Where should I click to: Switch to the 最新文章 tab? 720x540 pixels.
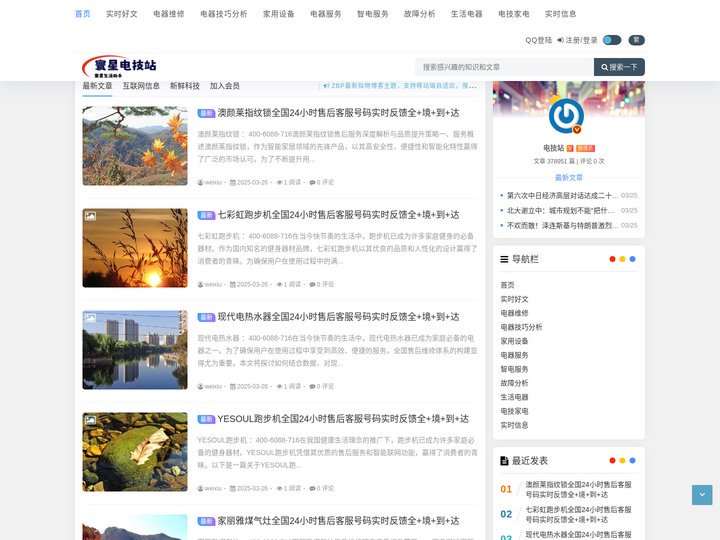pyautogui.click(x=97, y=86)
